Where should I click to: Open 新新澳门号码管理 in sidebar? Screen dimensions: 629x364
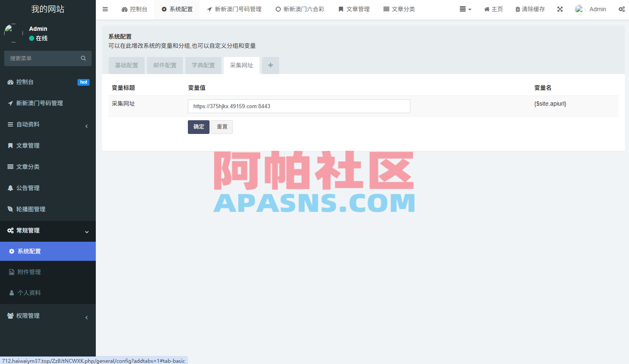(x=48, y=103)
